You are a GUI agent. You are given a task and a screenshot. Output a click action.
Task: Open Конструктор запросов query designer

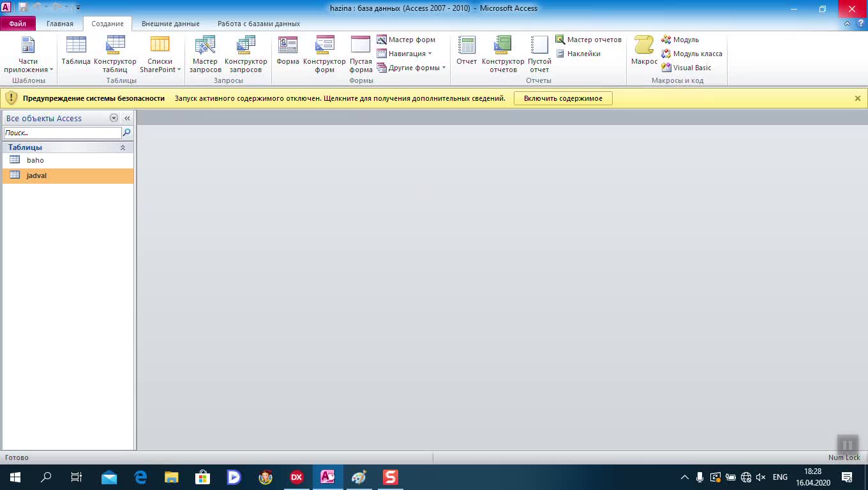coord(246,55)
